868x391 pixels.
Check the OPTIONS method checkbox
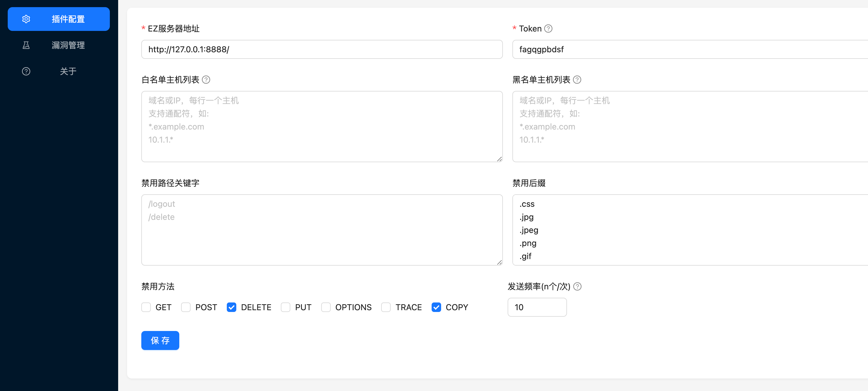pos(325,307)
